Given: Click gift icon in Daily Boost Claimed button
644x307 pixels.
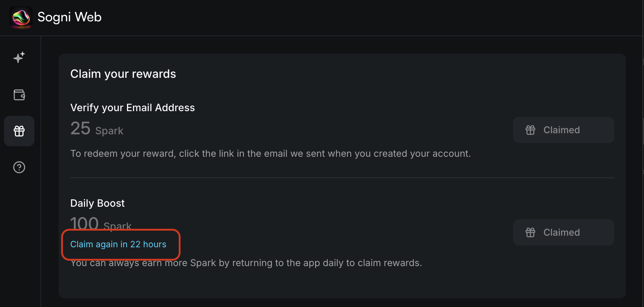Looking at the screenshot, I should coord(530,232).
